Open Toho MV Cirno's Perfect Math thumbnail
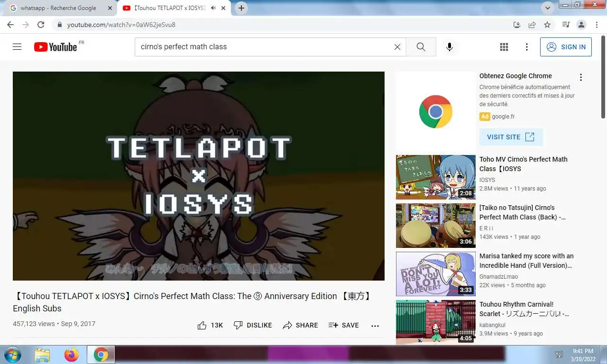The height and width of the screenshot is (364, 607). click(x=436, y=177)
